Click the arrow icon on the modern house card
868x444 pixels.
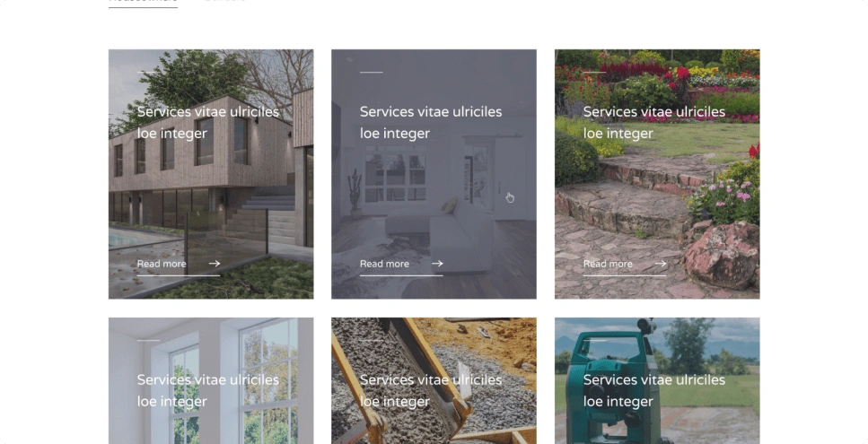coord(215,264)
